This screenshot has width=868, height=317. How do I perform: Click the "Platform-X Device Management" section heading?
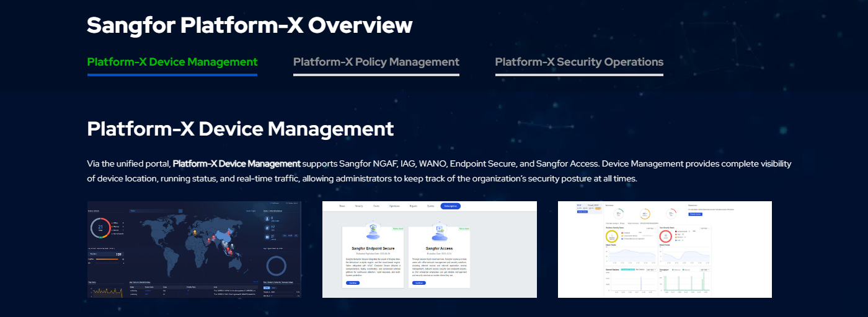point(241,129)
